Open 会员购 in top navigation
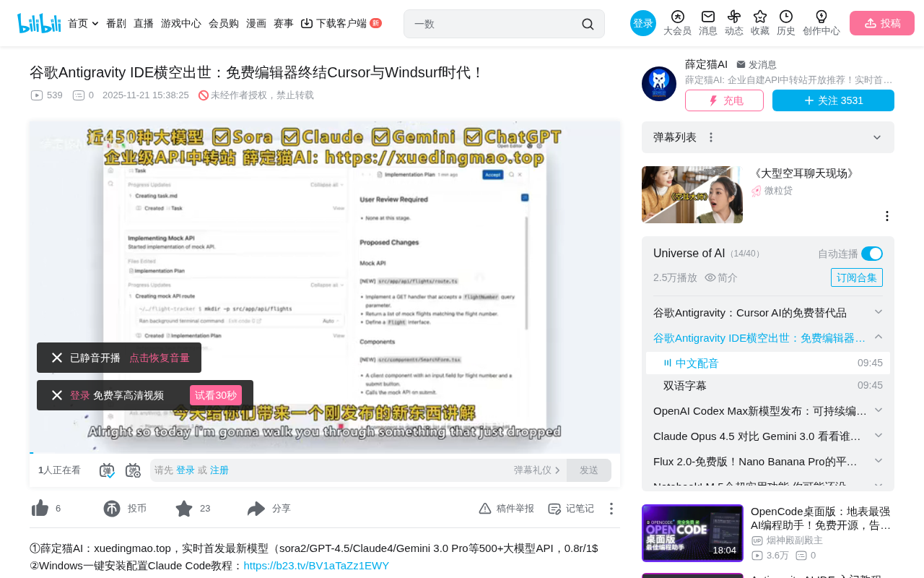Screen dimensions: 924x578 coord(224,23)
